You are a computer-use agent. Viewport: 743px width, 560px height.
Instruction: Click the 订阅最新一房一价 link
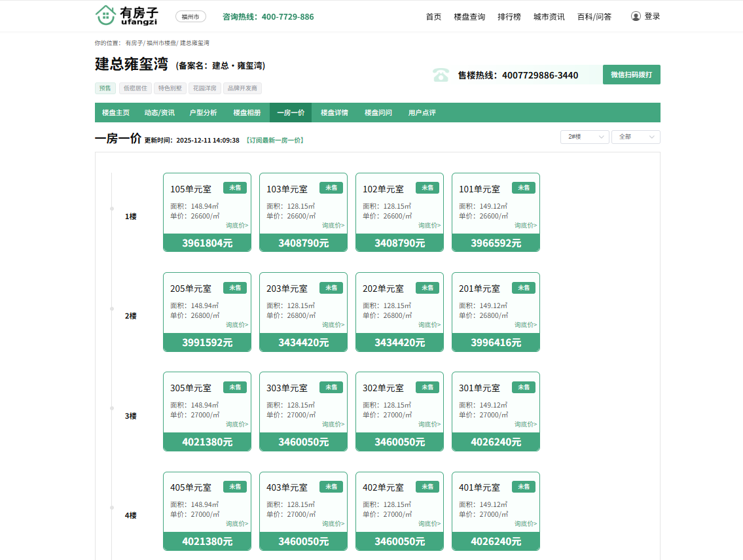click(275, 141)
